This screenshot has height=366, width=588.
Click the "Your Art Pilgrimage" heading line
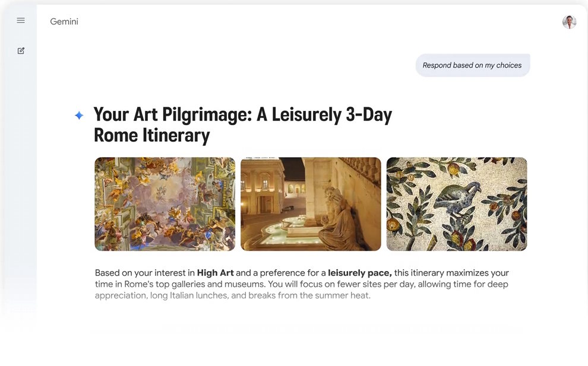[x=172, y=114]
